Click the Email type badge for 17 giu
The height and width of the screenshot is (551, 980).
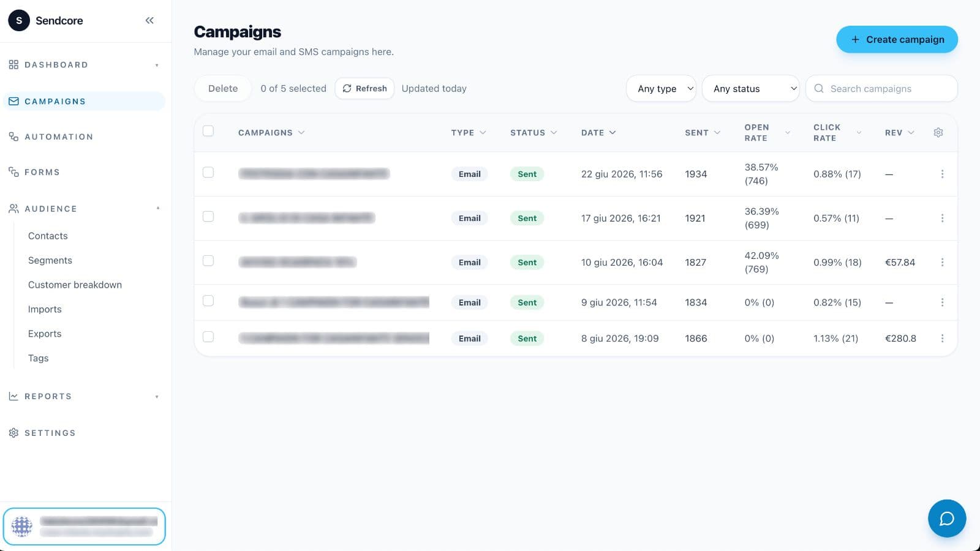click(469, 218)
